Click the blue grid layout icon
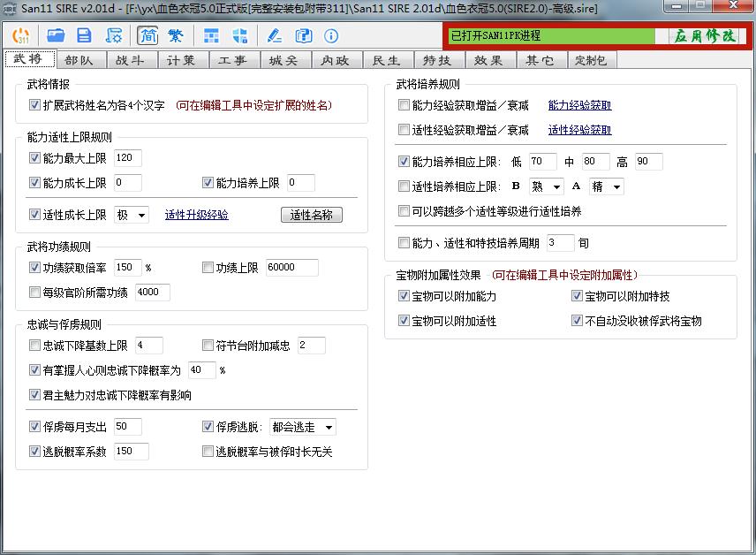 (210, 35)
